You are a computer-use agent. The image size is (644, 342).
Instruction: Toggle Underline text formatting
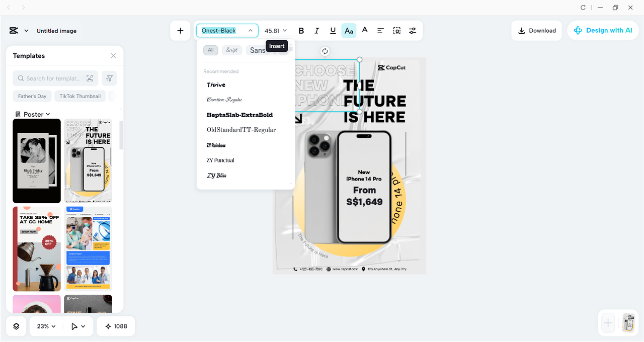coord(333,31)
